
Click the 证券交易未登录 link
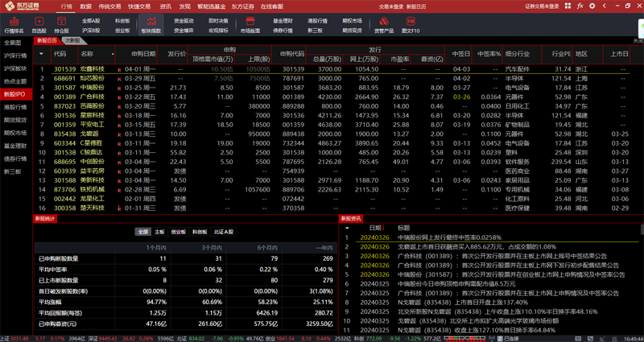tap(542, 6)
